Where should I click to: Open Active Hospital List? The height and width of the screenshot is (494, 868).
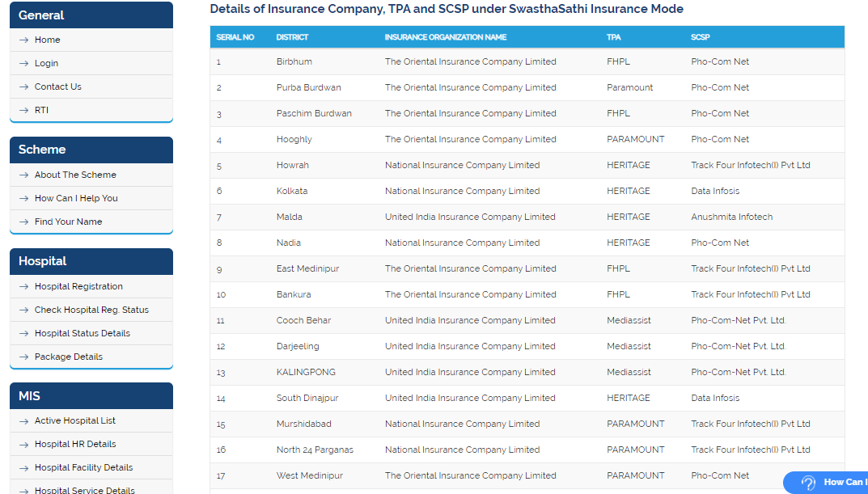[x=74, y=421]
